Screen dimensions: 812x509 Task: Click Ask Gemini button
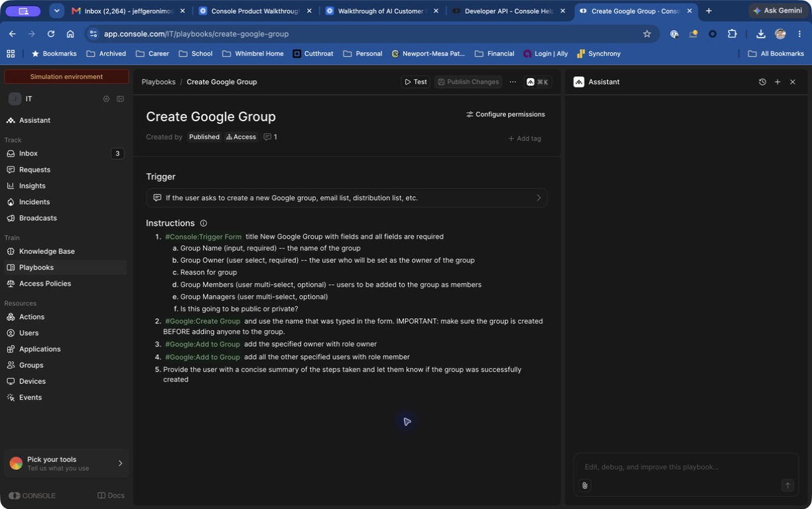click(777, 11)
